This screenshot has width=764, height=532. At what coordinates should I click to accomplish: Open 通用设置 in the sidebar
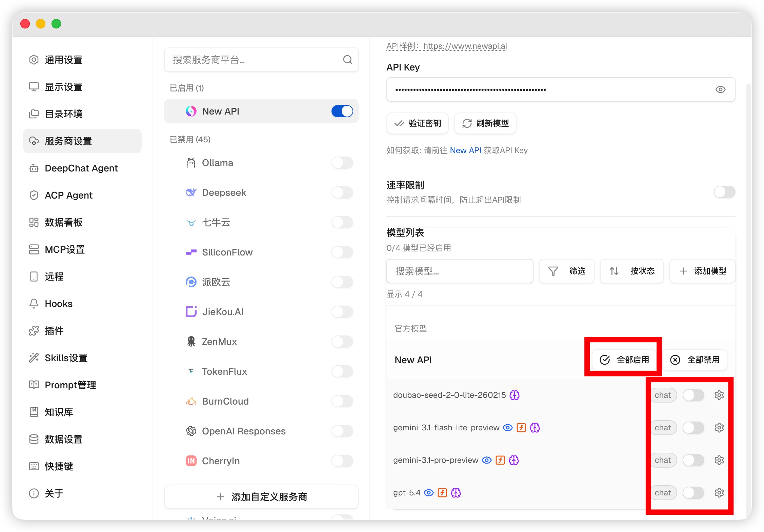point(82,60)
